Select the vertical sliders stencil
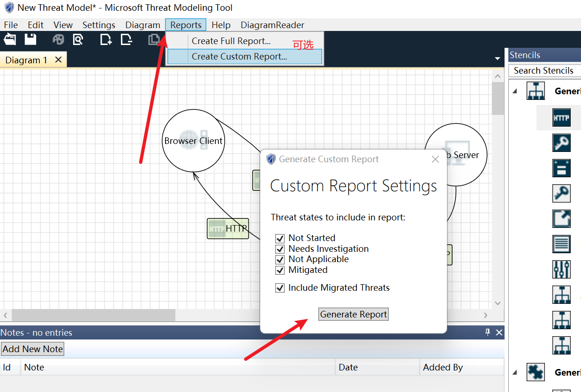581x392 pixels. click(562, 269)
